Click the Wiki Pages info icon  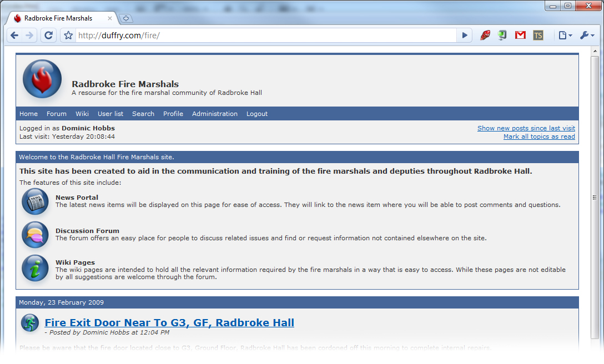[35, 268]
